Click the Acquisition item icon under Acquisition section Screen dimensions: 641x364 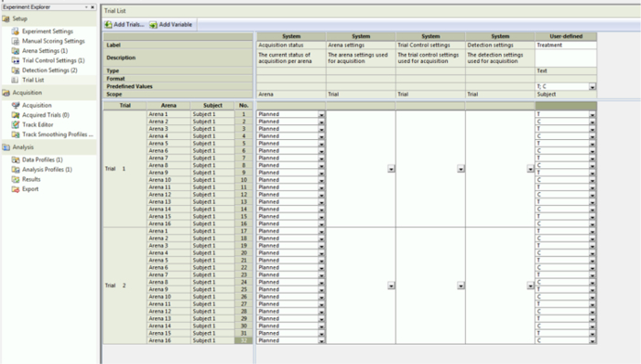(x=16, y=105)
